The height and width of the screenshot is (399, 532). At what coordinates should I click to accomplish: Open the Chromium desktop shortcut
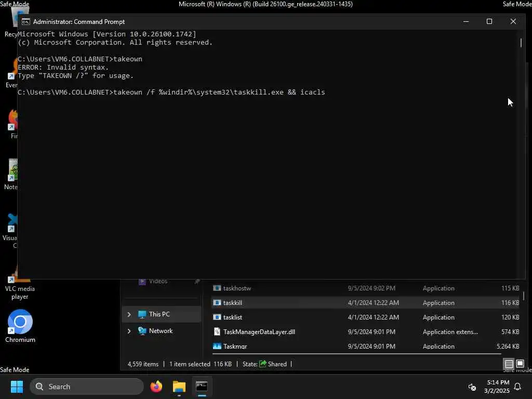(x=20, y=326)
